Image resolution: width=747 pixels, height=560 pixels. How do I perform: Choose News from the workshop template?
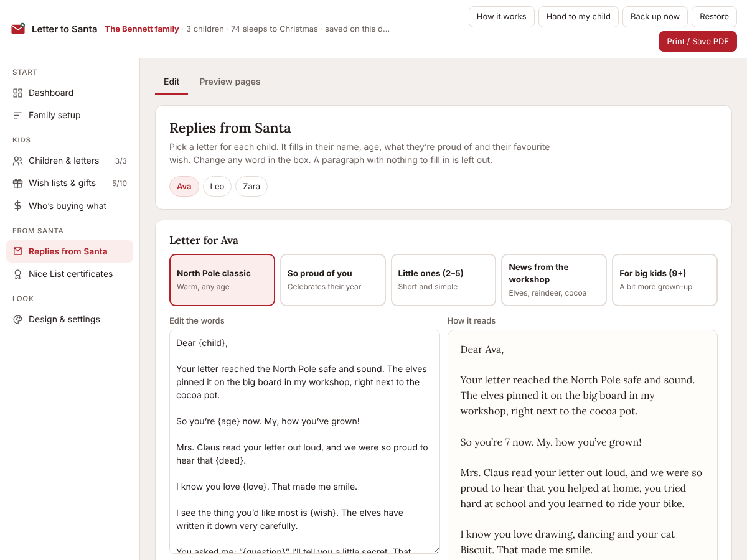pos(554,280)
